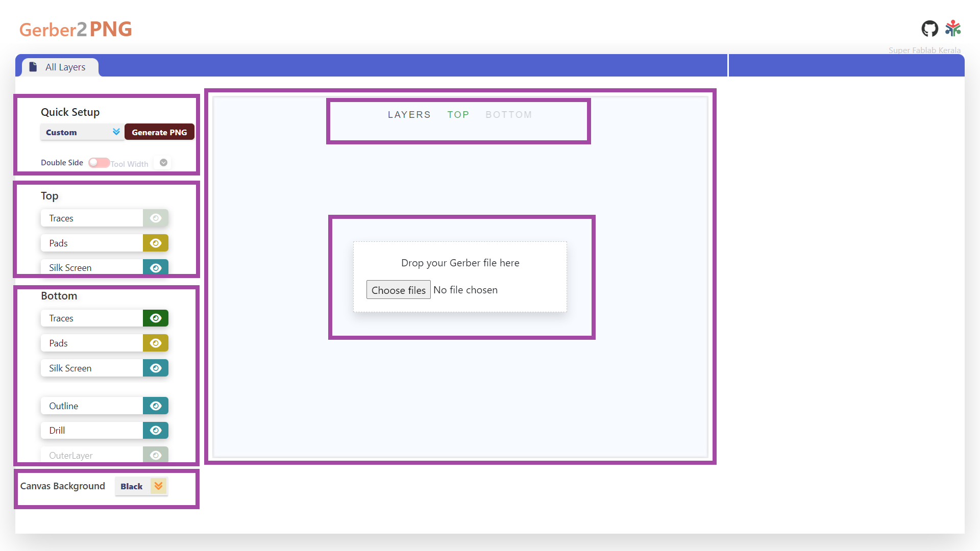Select the BOTTOM layers view

[508, 115]
